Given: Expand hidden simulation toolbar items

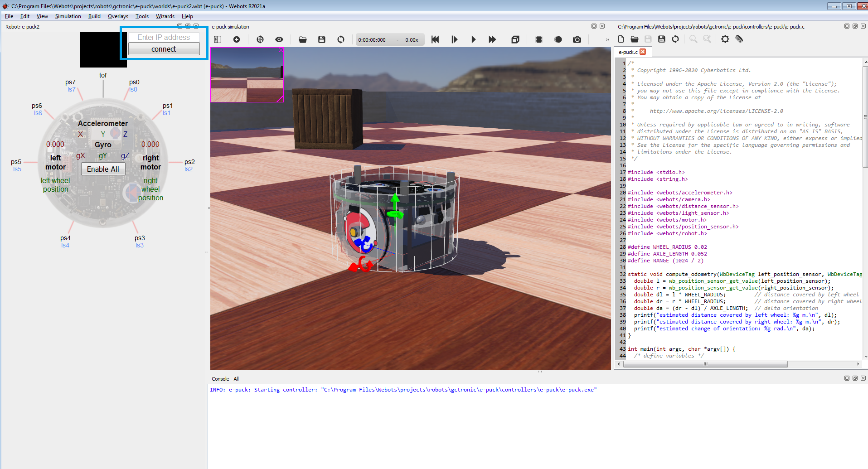Looking at the screenshot, I should click(x=607, y=40).
